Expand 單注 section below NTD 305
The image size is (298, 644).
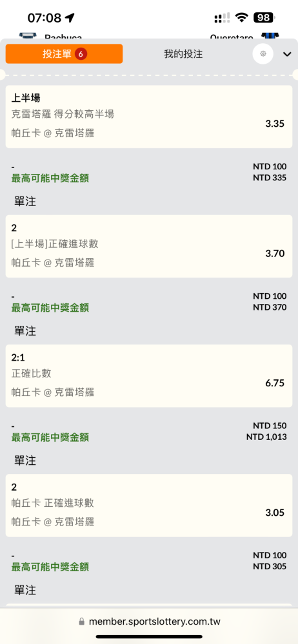pos(25,590)
